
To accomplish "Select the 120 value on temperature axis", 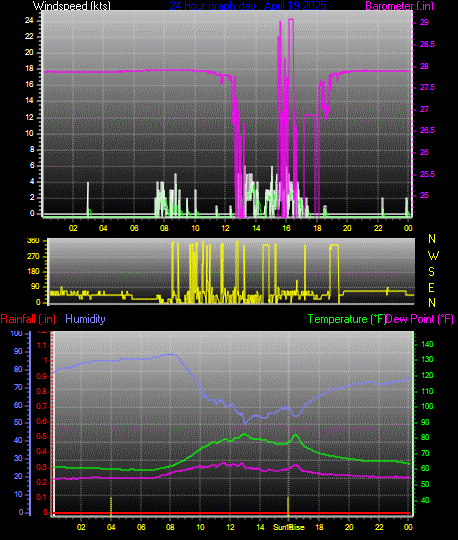I will pyautogui.click(x=427, y=375).
